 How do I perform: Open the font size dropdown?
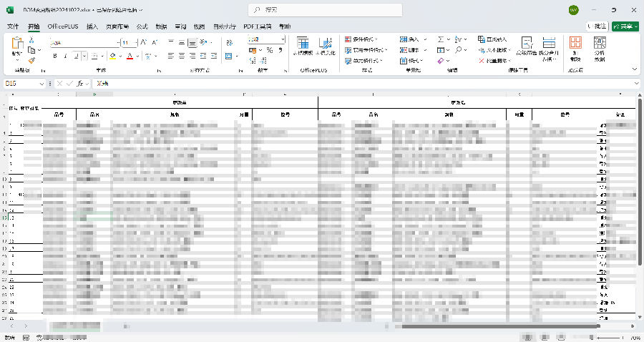(x=135, y=42)
